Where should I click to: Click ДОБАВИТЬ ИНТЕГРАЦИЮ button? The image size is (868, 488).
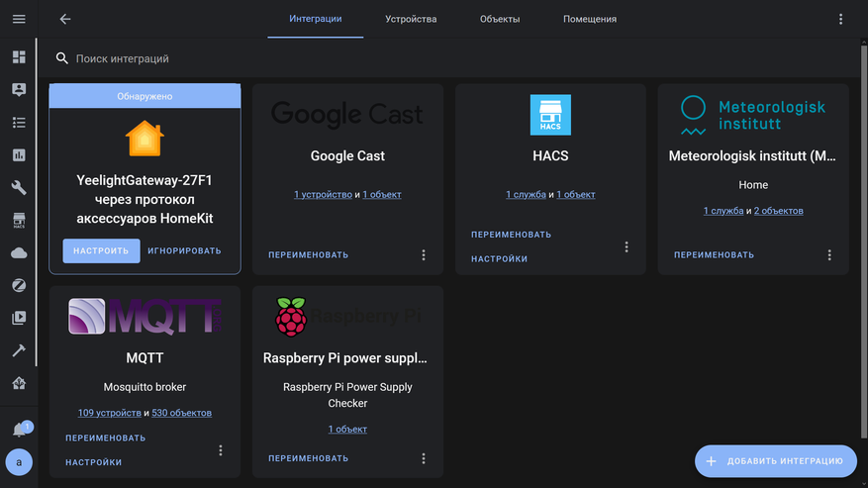click(776, 461)
